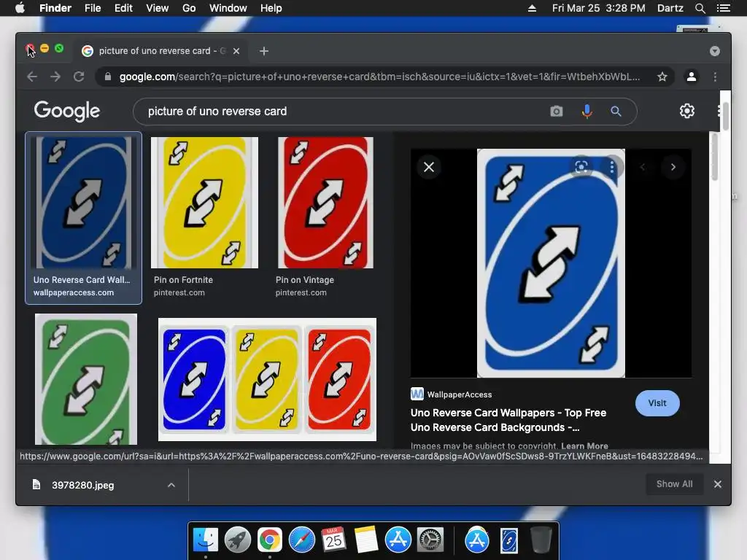Click the Learn More copyright link
747x560 pixels.
[x=584, y=446]
